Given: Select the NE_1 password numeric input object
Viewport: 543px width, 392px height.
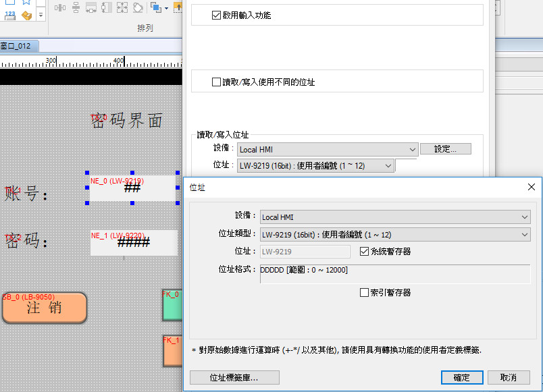Looking at the screenshot, I should pos(134,243).
